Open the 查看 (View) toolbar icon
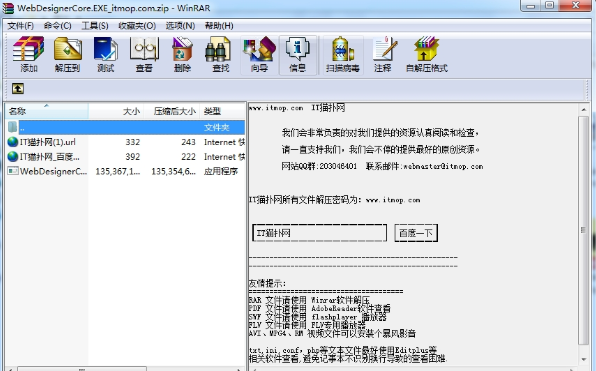The height and width of the screenshot is (371, 596). click(144, 49)
